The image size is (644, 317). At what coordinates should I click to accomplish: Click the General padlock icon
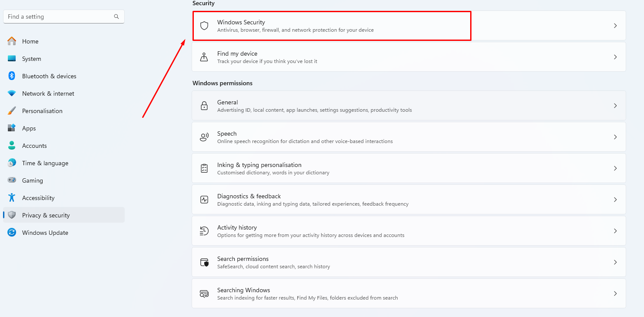point(204,106)
